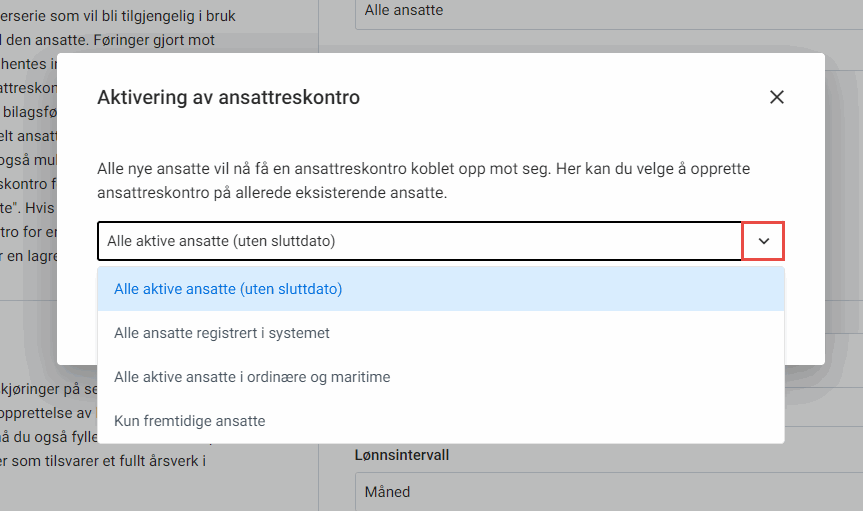Collapse the dropdown using the chevron arrow
Image resolution: width=863 pixels, height=511 pixels.
[763, 241]
